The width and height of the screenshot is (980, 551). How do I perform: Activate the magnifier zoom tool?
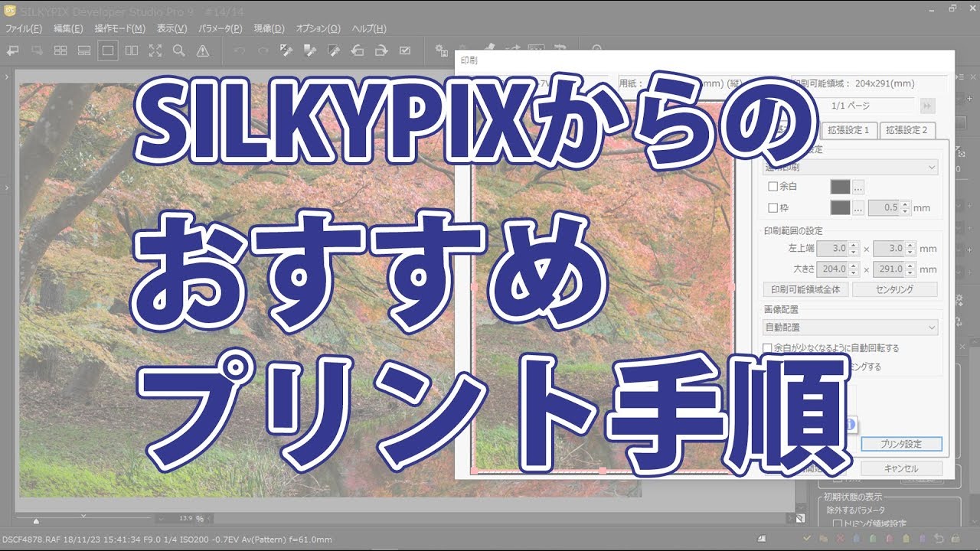(x=178, y=51)
